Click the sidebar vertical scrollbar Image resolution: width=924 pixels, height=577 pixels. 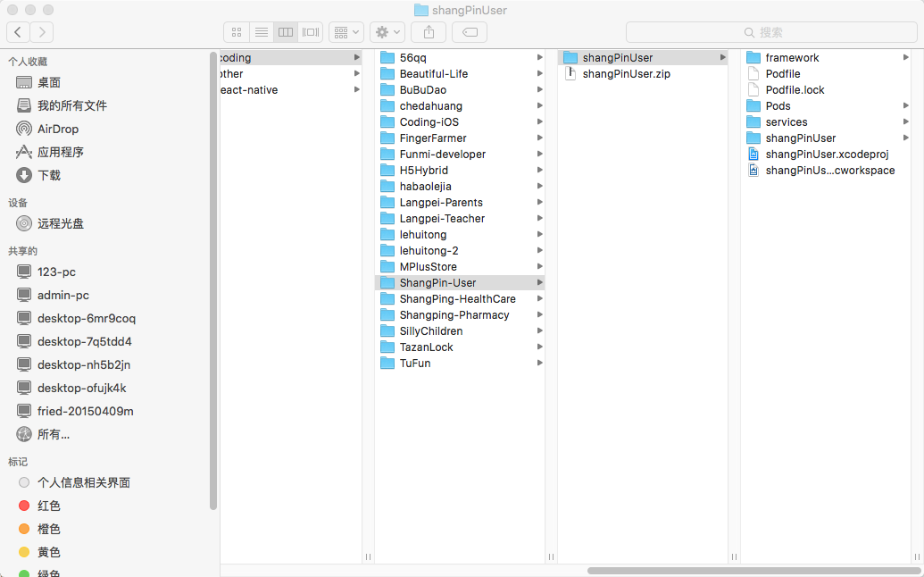pyautogui.click(x=212, y=280)
